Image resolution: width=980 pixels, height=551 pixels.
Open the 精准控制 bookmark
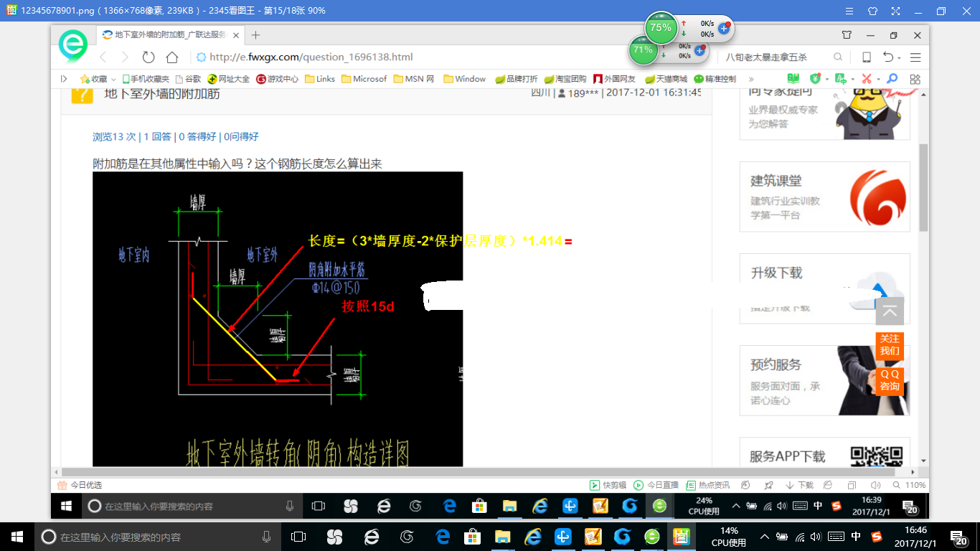click(715, 79)
